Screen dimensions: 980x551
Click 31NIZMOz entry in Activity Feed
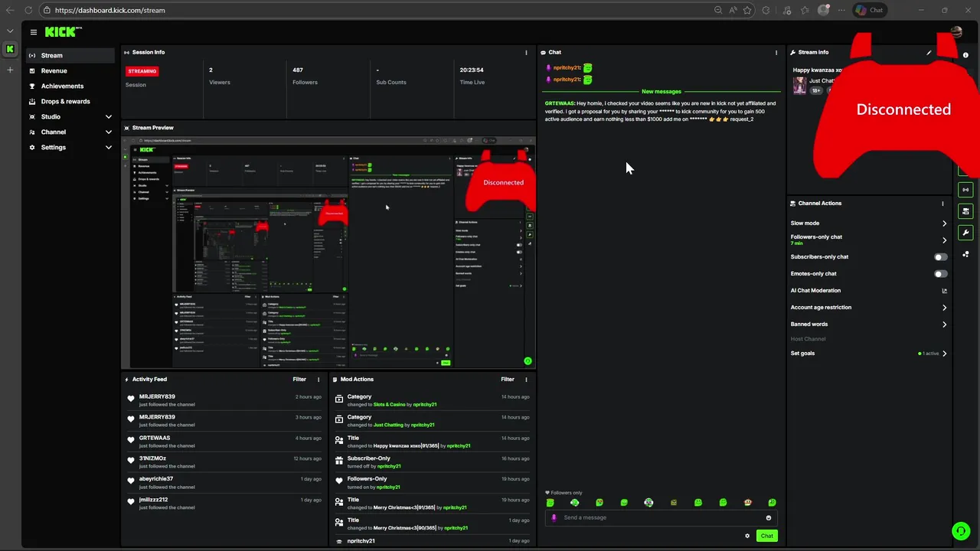(x=224, y=461)
